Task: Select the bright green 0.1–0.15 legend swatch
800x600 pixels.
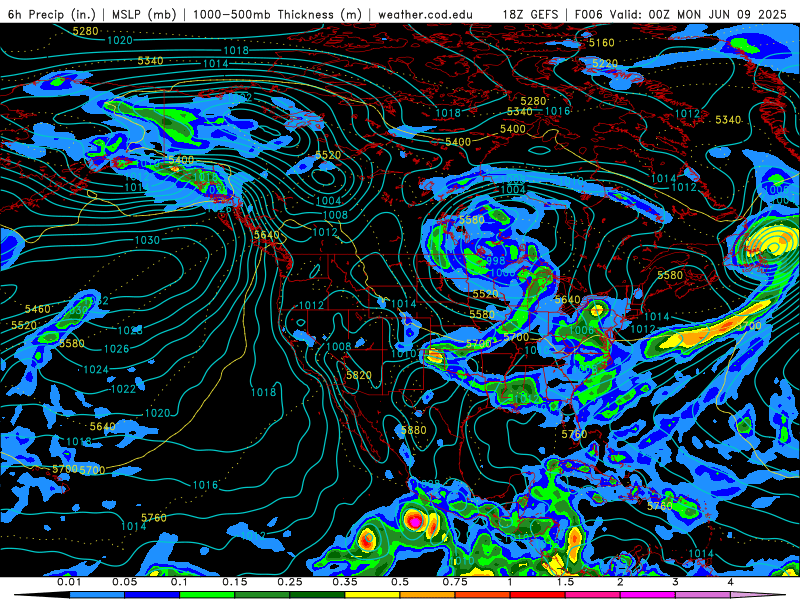Action: coord(207,595)
